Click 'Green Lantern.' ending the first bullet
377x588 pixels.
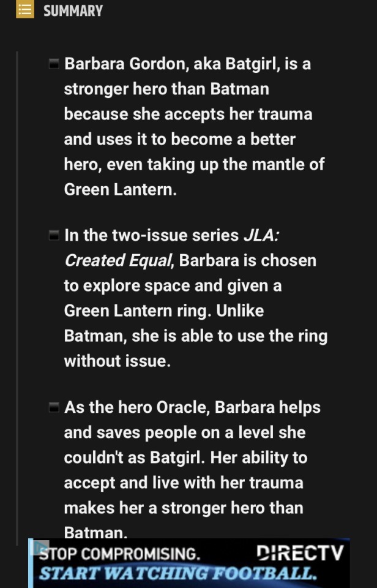(x=120, y=189)
